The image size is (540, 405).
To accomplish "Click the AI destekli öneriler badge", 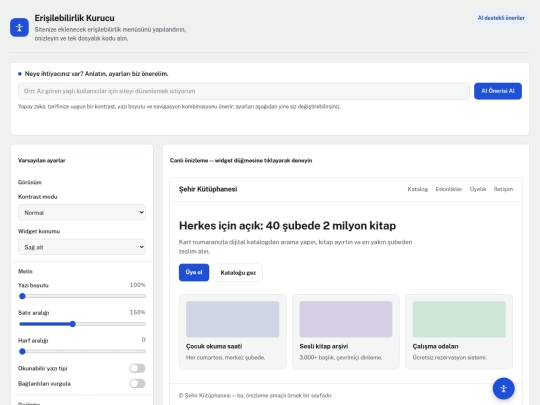I will 501,18.
